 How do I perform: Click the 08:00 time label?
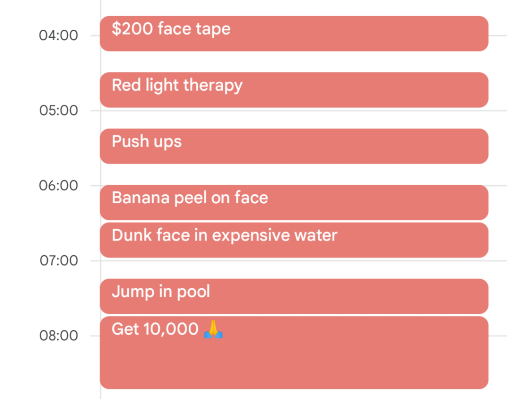(58, 336)
